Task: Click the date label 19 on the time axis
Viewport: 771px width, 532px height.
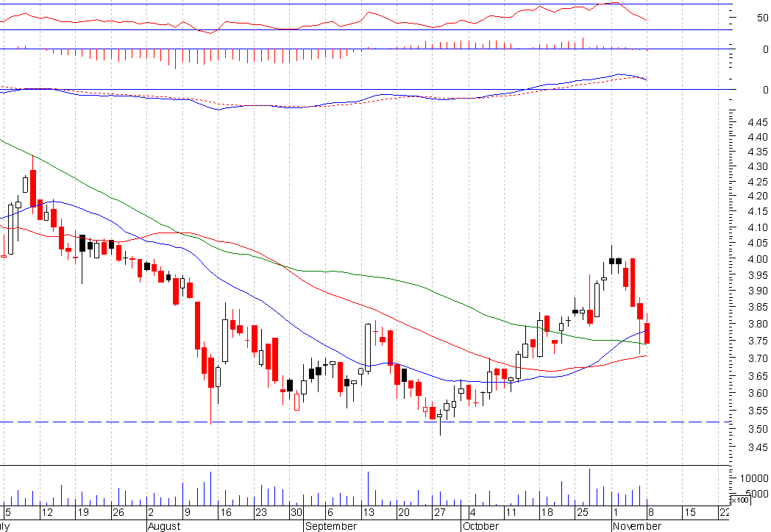Action: pyautogui.click(x=82, y=512)
